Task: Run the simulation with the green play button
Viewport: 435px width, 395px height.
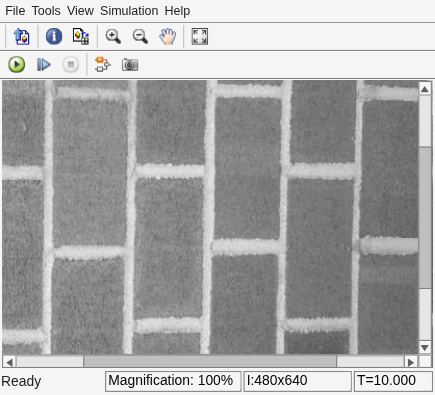Action: click(17, 64)
